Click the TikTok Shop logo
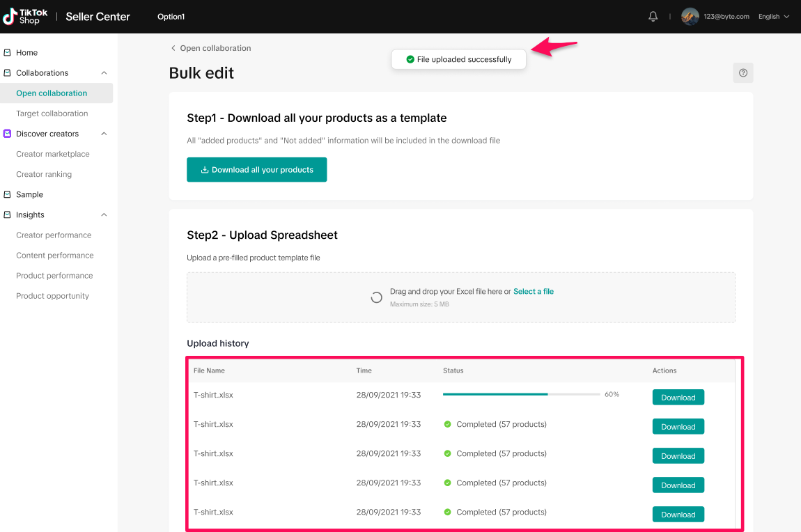 (x=25, y=17)
